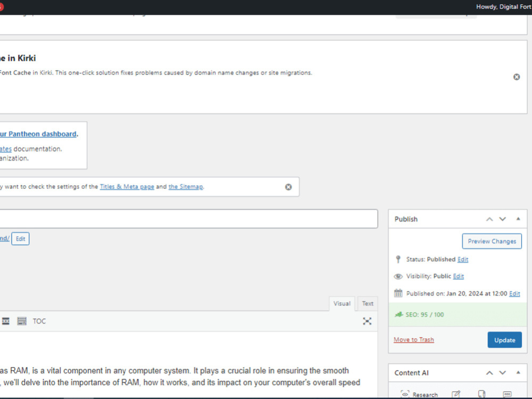Viewport: 532px width, 399px height.
Task: Toggle the editor toolbar (kitchen sink) icon
Action: tap(22, 321)
